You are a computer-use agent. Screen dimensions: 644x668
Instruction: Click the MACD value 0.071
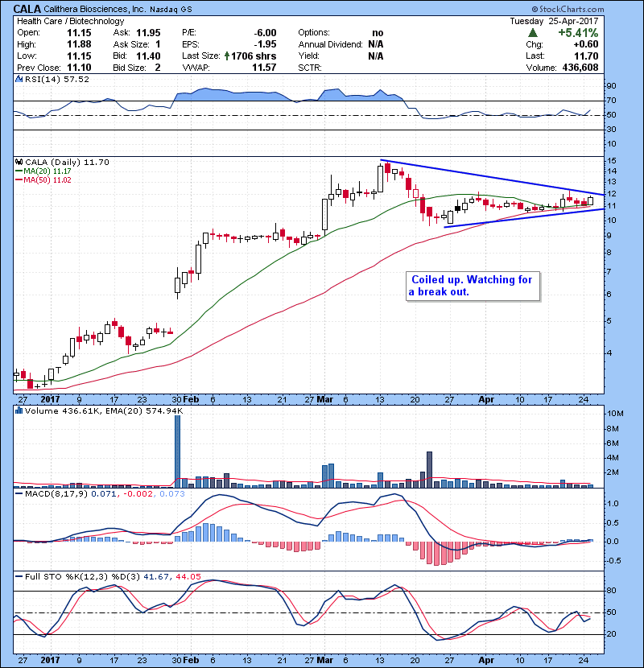pyautogui.click(x=104, y=494)
